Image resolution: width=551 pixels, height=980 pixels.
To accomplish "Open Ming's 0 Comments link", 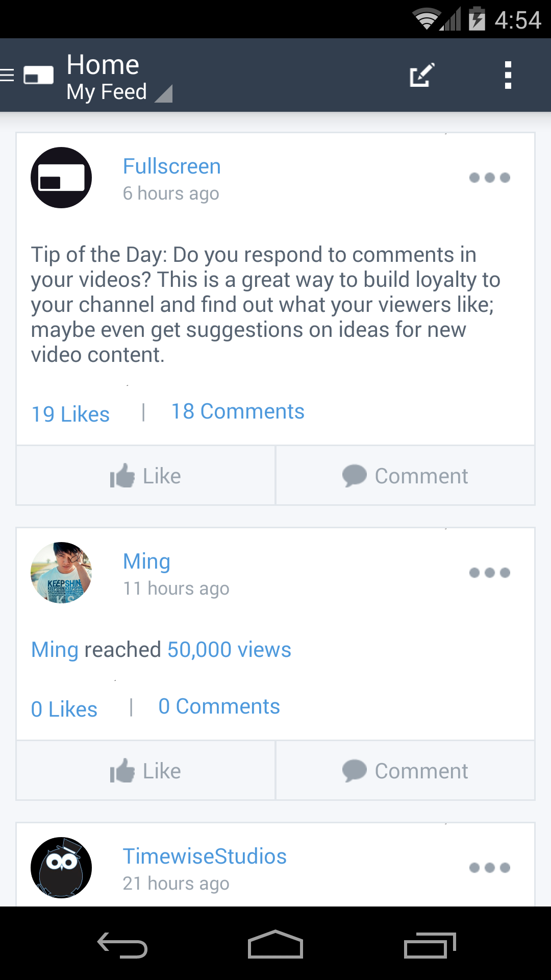I will coord(219,706).
